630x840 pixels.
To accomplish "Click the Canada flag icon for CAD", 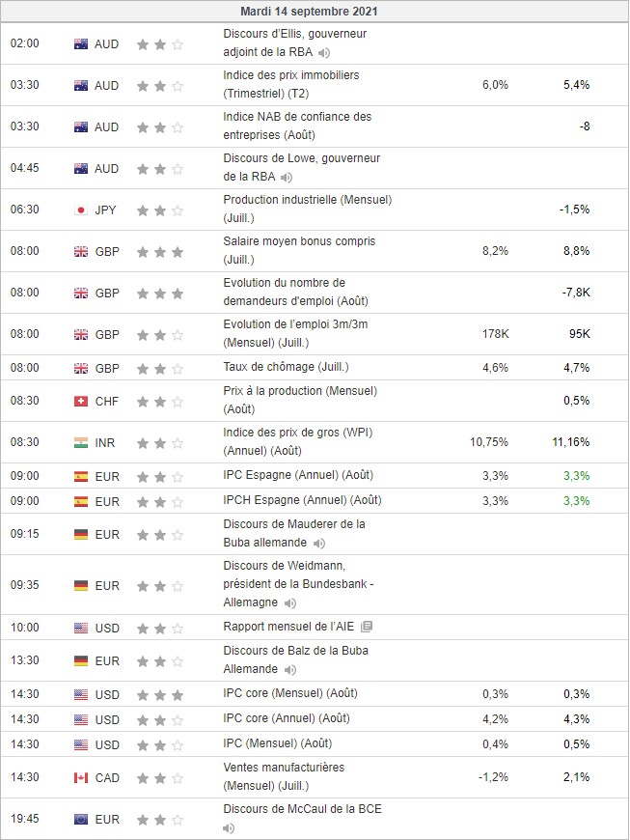I will point(81,778).
